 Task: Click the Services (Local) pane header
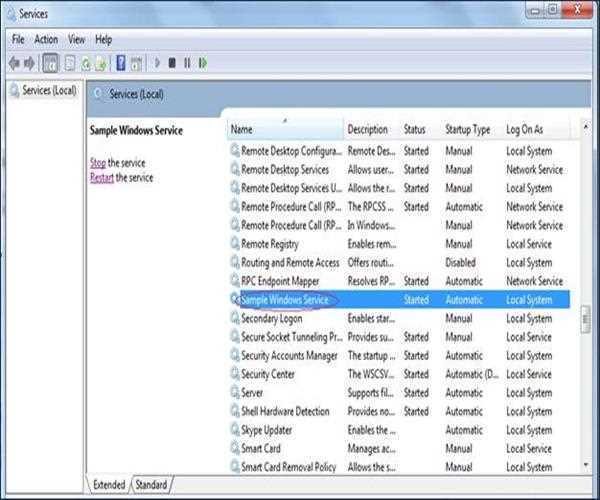(x=136, y=94)
